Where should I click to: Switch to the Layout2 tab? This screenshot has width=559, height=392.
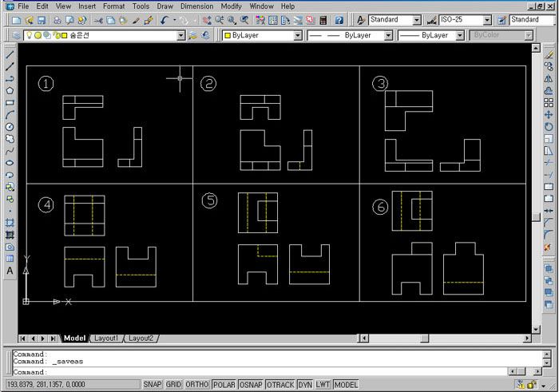(x=141, y=339)
